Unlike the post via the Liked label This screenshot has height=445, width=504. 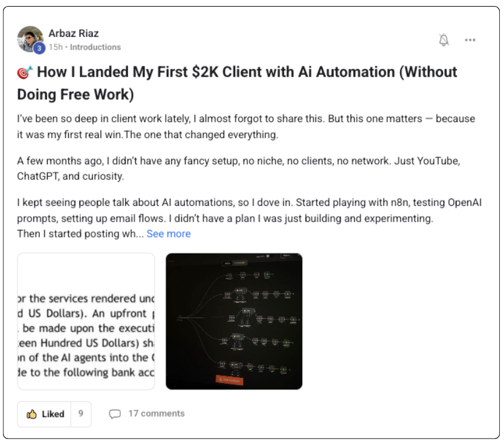(x=53, y=414)
